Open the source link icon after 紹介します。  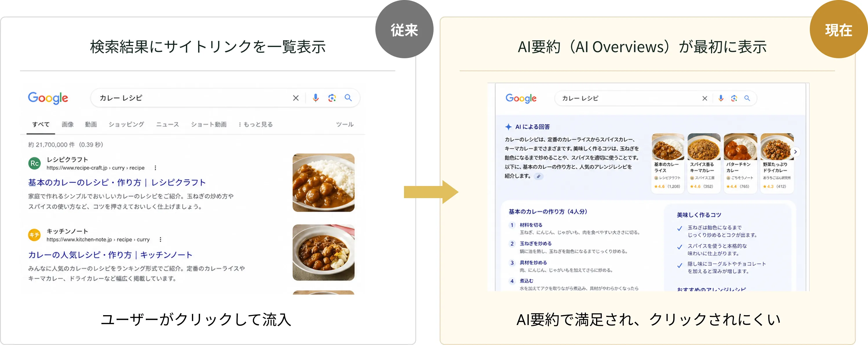pyautogui.click(x=539, y=176)
